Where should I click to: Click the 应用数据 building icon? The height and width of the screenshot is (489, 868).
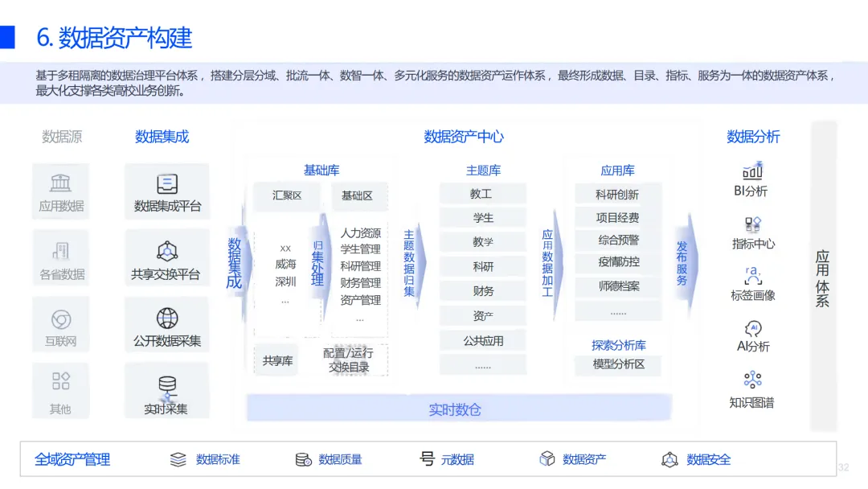pyautogui.click(x=60, y=183)
